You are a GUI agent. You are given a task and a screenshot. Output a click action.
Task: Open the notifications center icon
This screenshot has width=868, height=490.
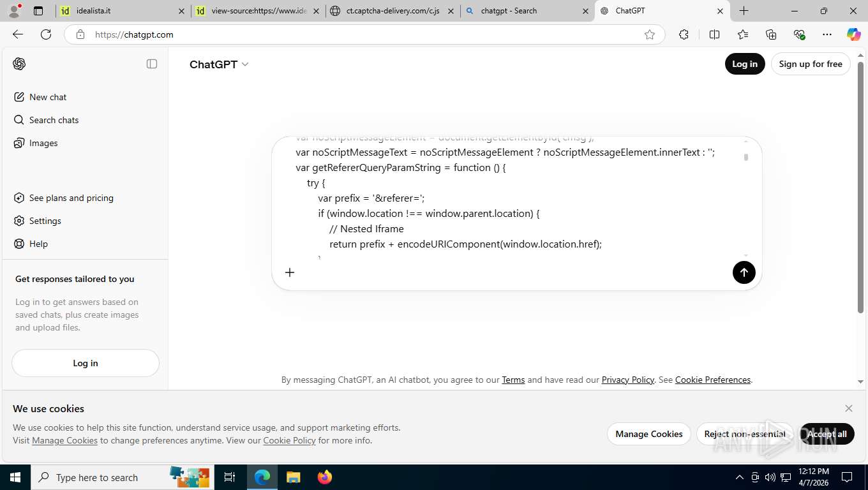click(847, 477)
